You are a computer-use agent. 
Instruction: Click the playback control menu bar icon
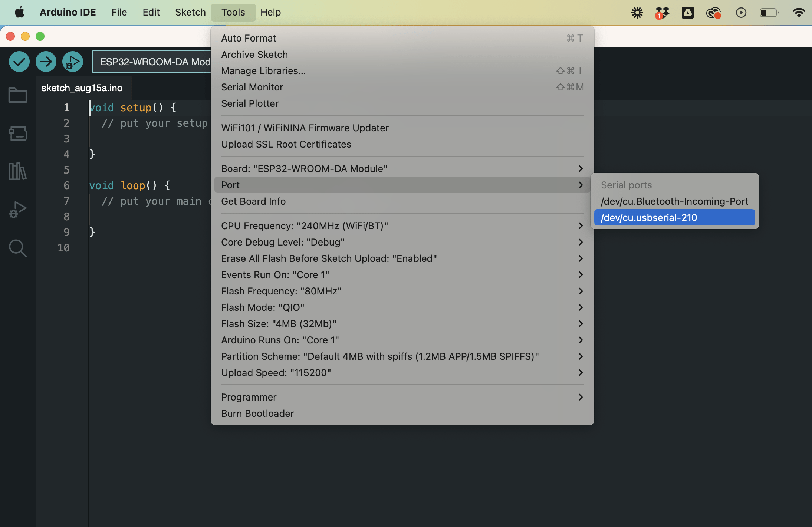[x=741, y=13]
